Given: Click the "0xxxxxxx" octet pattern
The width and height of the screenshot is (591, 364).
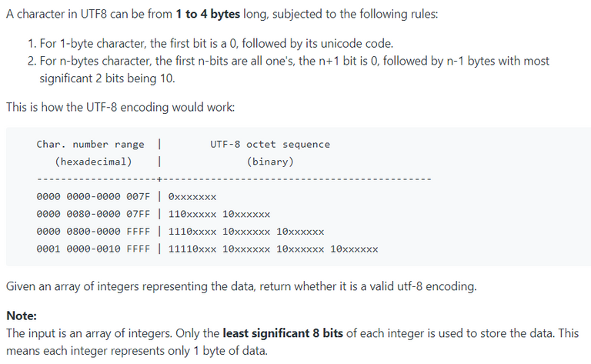Looking at the screenshot, I should [x=192, y=197].
